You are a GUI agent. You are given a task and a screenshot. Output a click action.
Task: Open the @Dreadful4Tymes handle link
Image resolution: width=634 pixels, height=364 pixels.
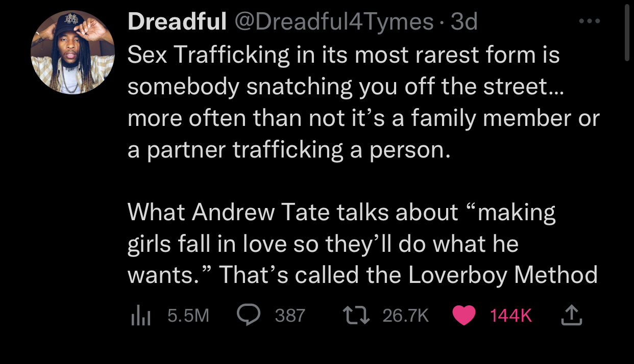(x=334, y=21)
